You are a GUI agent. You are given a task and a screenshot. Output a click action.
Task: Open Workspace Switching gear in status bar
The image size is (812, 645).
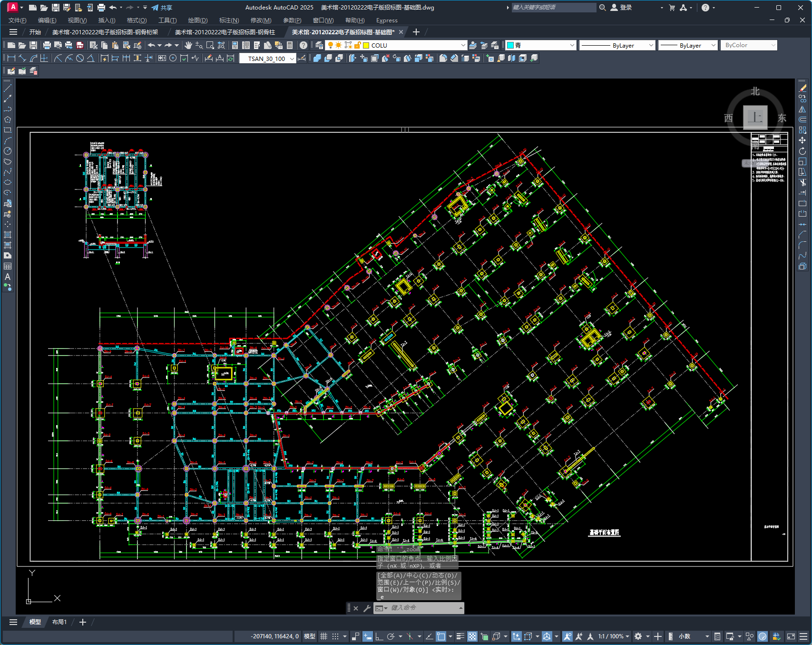click(x=638, y=636)
